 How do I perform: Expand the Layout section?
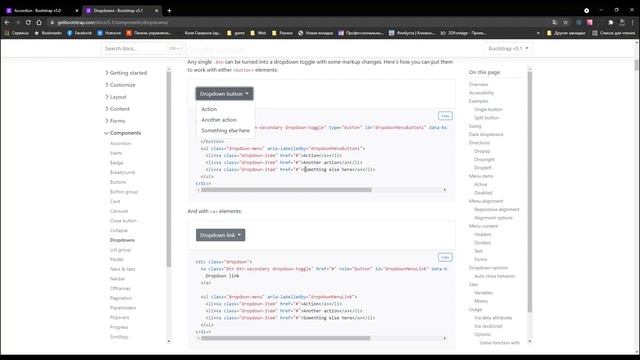[x=116, y=97]
